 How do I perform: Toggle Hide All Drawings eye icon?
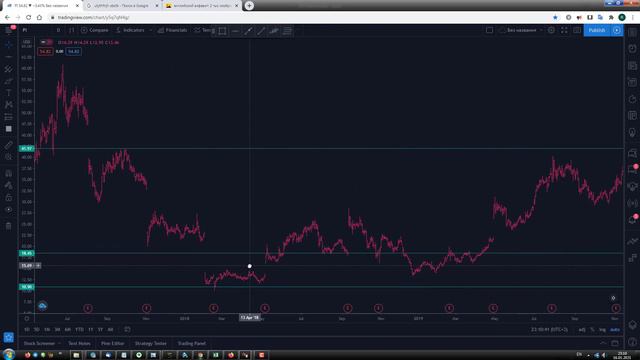(9, 209)
